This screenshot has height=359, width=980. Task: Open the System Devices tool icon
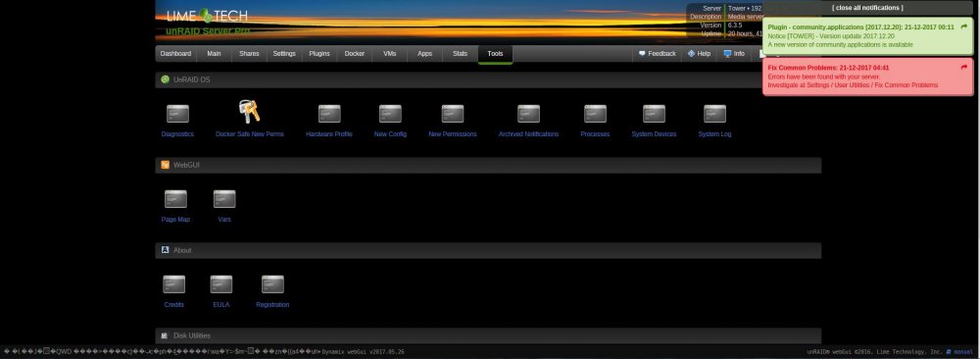coord(654,114)
